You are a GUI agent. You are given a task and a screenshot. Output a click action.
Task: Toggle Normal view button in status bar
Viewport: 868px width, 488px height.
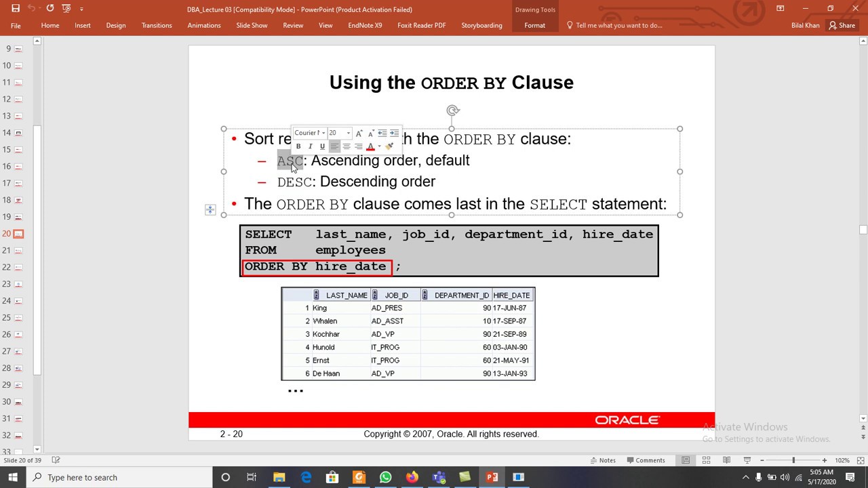pyautogui.click(x=686, y=460)
